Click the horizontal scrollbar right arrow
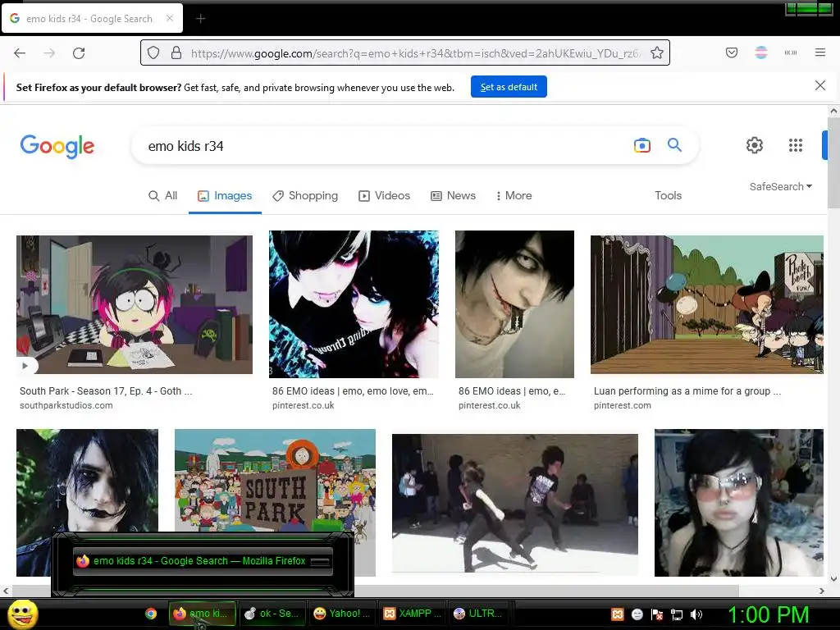840x630 pixels. [x=822, y=591]
